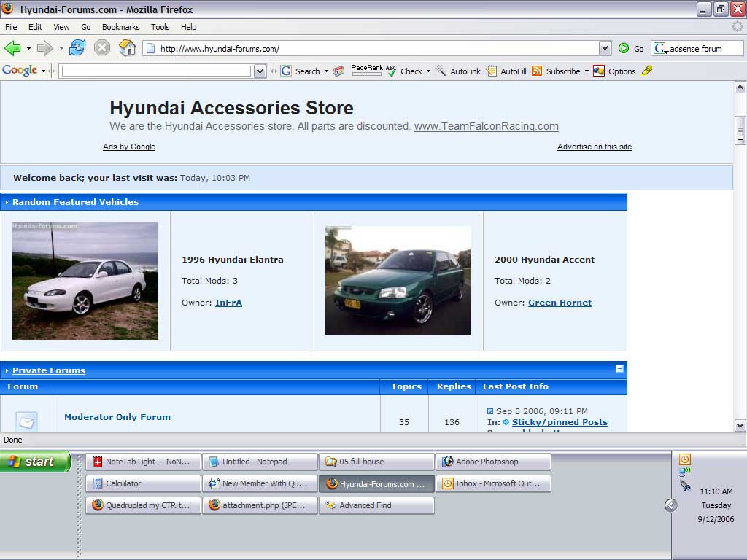Click the Google toolbar search input box
Viewport: 747px width, 560px height.
pos(157,71)
